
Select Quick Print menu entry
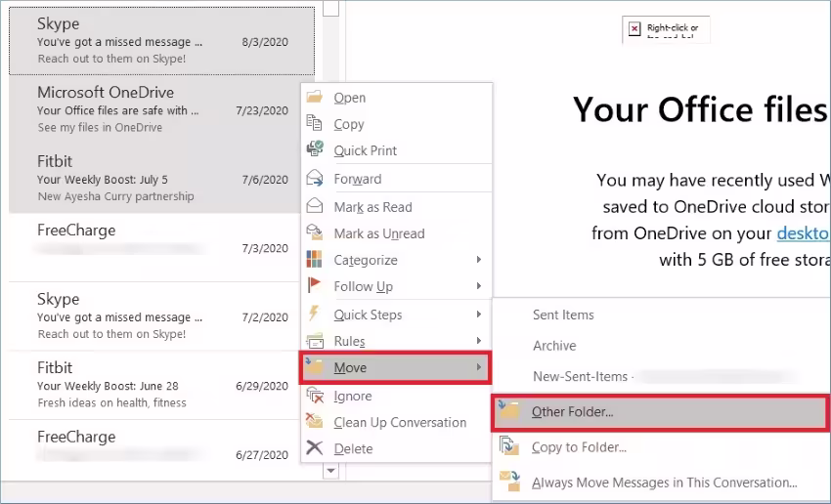coord(396,150)
